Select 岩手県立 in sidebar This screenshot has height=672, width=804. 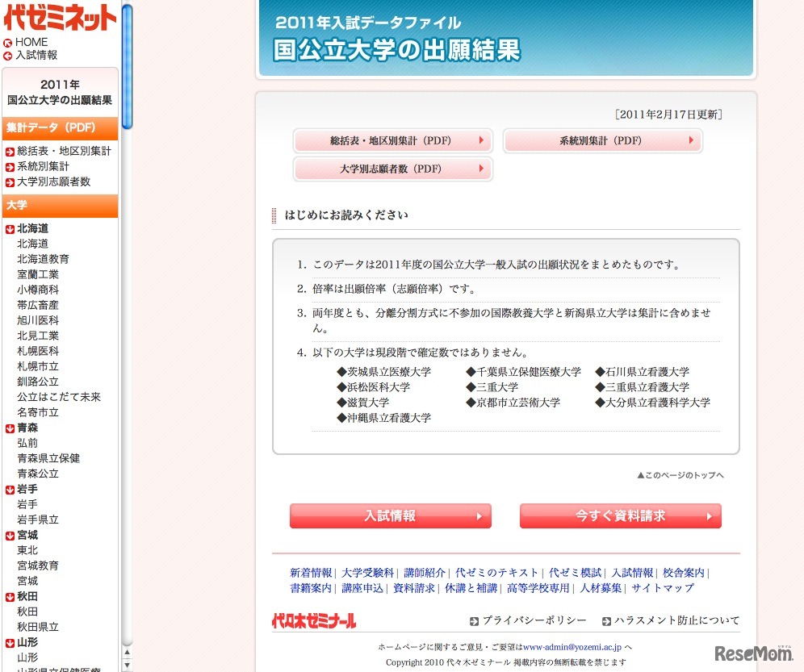coord(38,520)
